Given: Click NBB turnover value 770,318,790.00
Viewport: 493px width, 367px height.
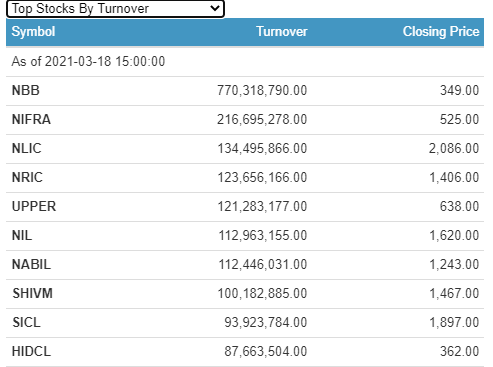Looking at the screenshot, I should tap(262, 90).
